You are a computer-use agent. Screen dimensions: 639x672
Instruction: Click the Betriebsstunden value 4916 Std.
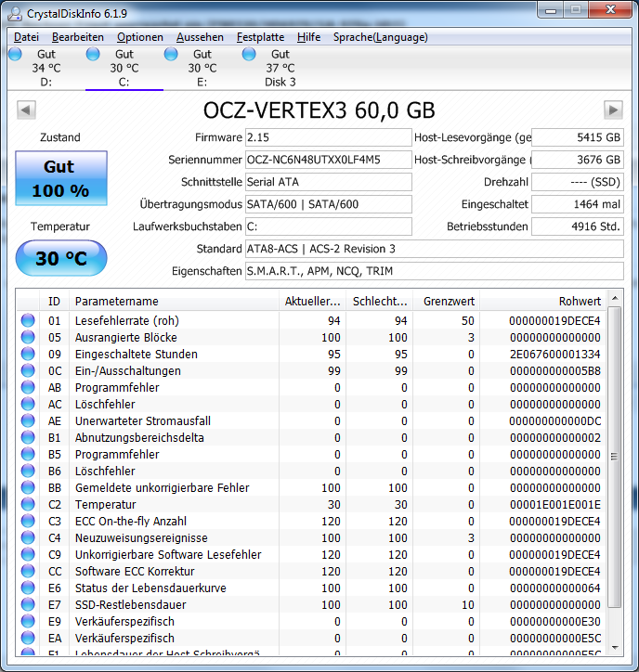pyautogui.click(x=578, y=226)
